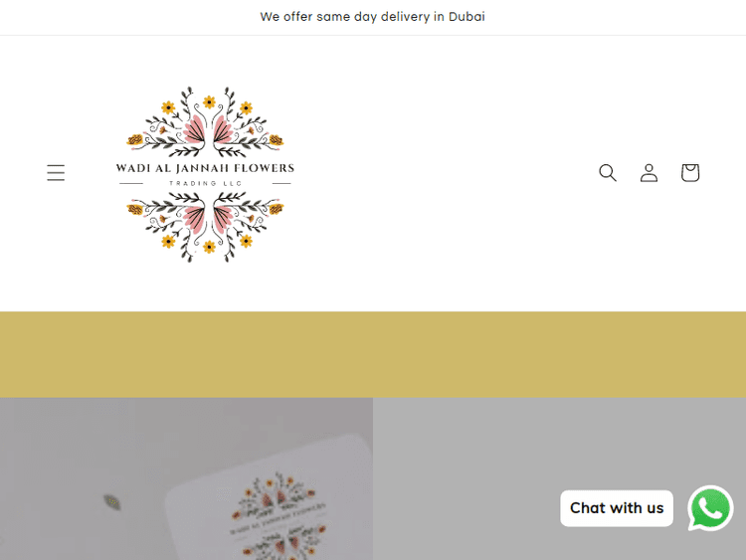Open the hamburger navigation menu
Image resolution: width=746 pixels, height=560 pixels.
point(56,173)
